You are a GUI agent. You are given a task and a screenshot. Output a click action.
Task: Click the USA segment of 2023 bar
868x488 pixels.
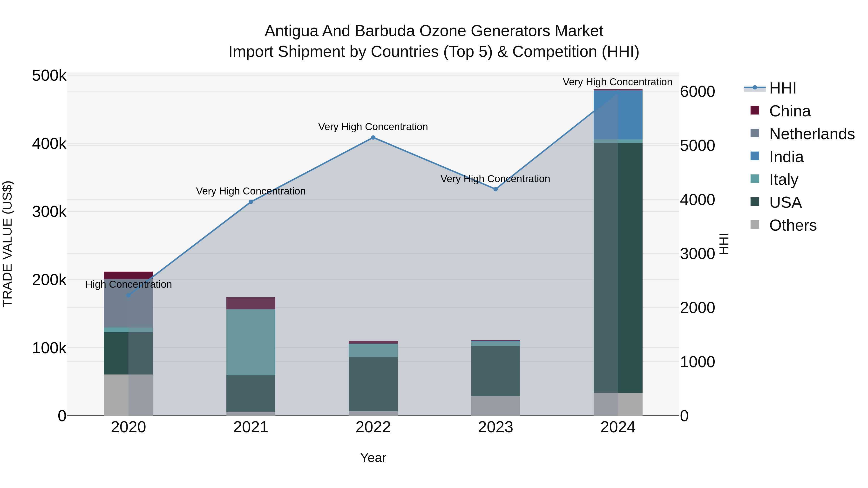tap(495, 371)
